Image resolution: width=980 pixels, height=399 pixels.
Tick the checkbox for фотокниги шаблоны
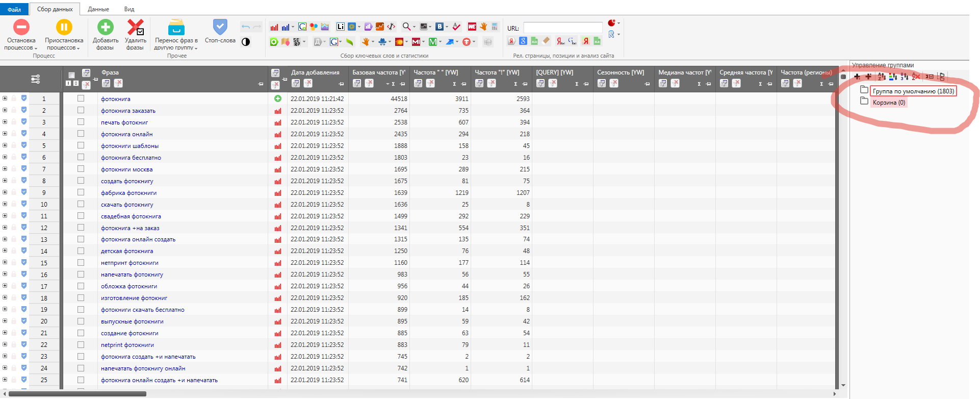point(81,145)
